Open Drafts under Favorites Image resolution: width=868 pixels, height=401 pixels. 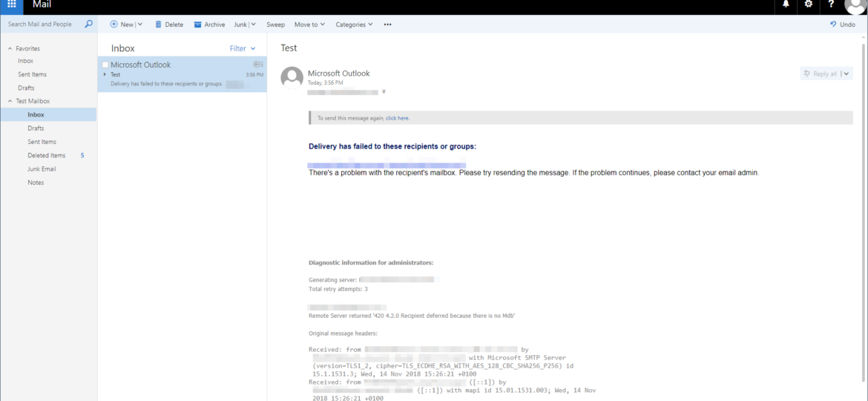tap(26, 88)
